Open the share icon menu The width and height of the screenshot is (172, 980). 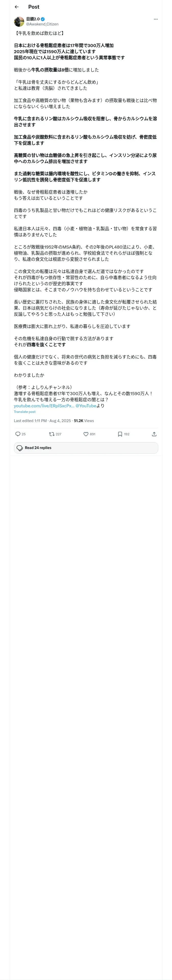point(154,434)
